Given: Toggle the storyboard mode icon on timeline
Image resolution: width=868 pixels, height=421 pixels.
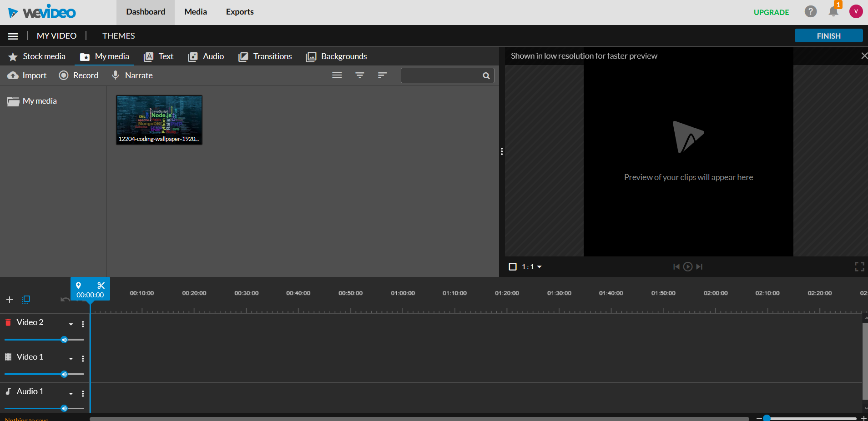Looking at the screenshot, I should point(26,300).
